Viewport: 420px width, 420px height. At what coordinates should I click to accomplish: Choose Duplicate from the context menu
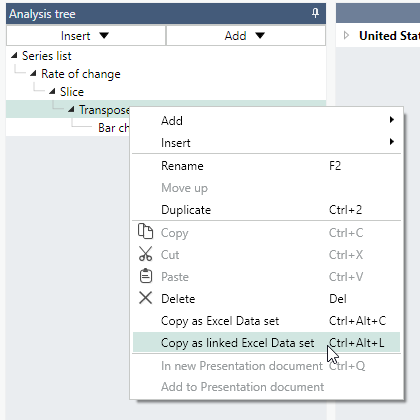point(266,210)
